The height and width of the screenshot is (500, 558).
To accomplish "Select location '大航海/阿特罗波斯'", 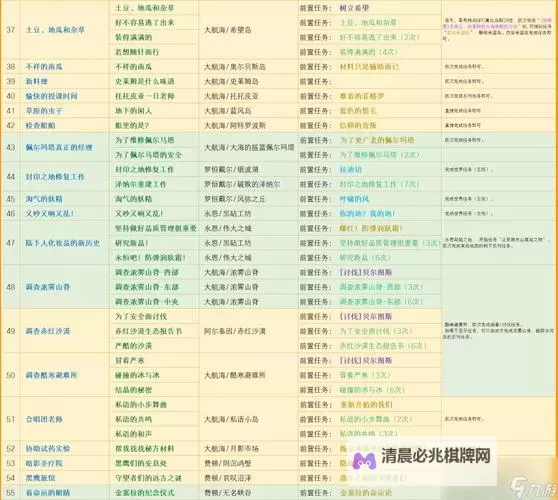I will (235, 126).
